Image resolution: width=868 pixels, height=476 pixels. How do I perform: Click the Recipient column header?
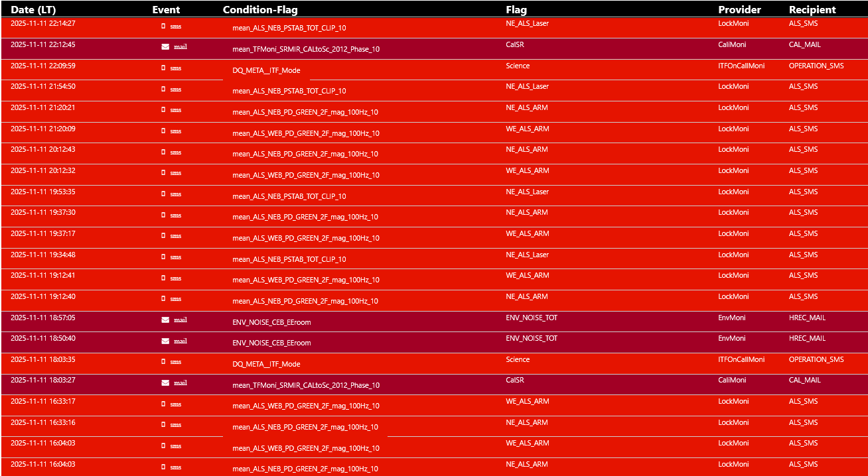pos(812,10)
